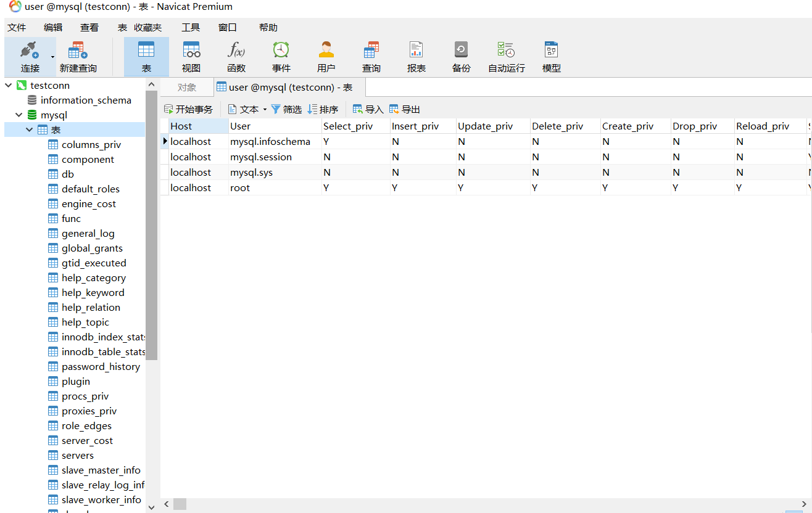
Task: Click the Drop_priv column header
Action: (x=703, y=126)
